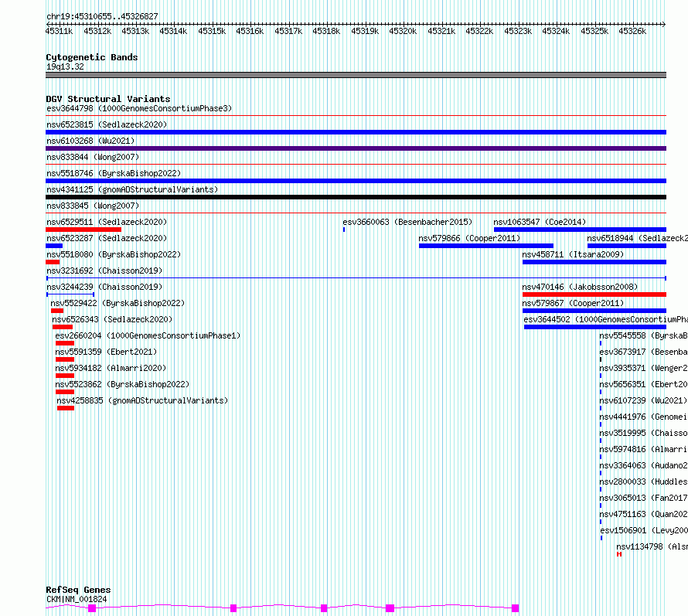The height and width of the screenshot is (616, 688).
Task: Click the nsv3231692 Chaisson2019 label
Action: 104,271
